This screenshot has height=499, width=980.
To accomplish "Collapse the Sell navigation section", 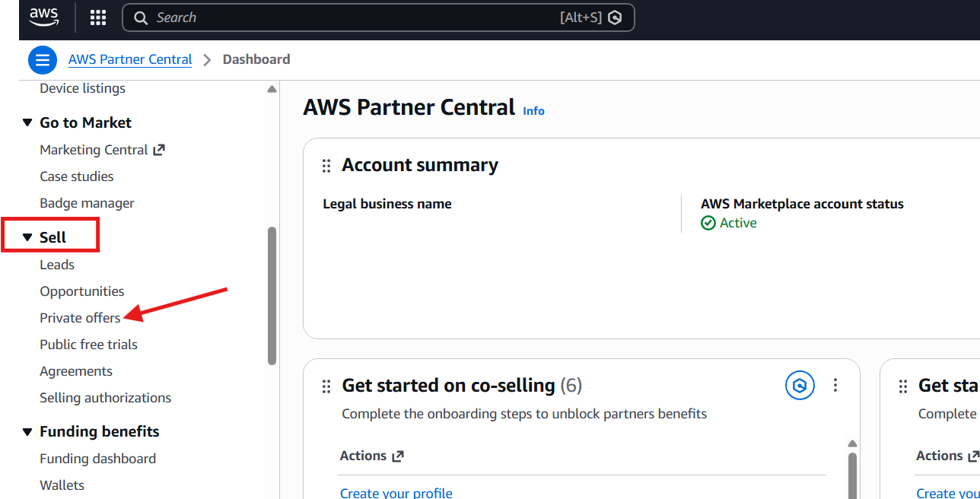I will click(28, 238).
